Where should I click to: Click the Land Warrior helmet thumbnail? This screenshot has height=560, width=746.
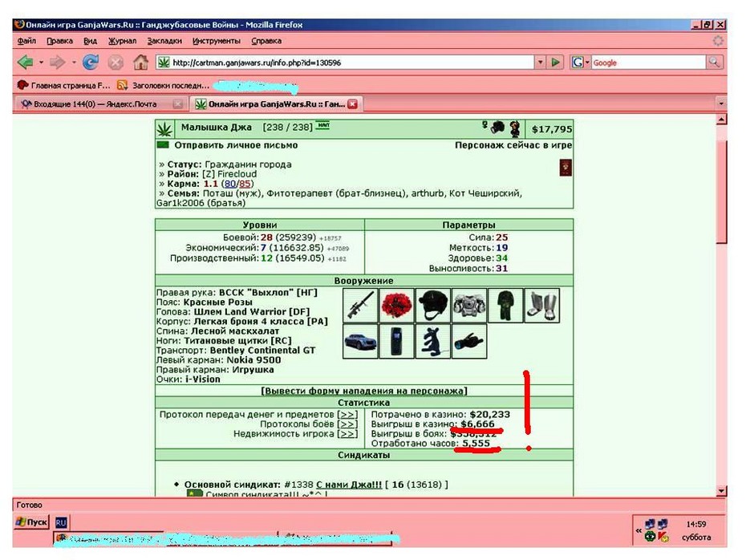[x=433, y=305]
